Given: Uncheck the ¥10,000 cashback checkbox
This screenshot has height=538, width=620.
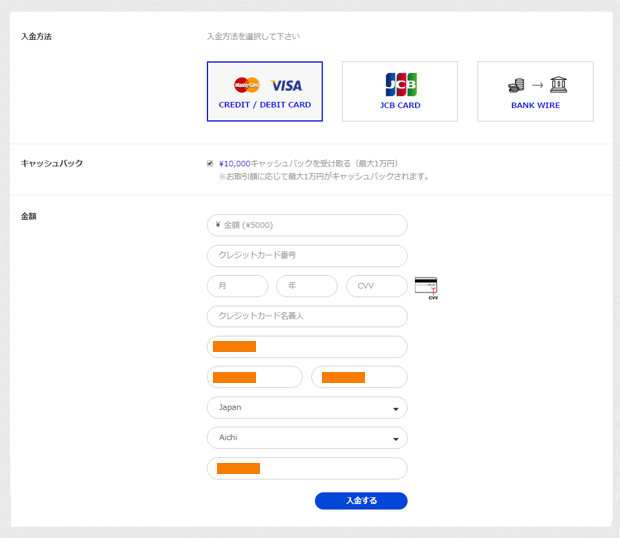Looking at the screenshot, I should (210, 163).
